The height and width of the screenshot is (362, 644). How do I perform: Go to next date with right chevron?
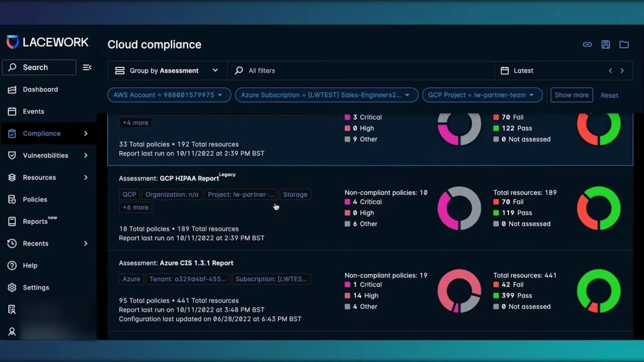(622, 71)
